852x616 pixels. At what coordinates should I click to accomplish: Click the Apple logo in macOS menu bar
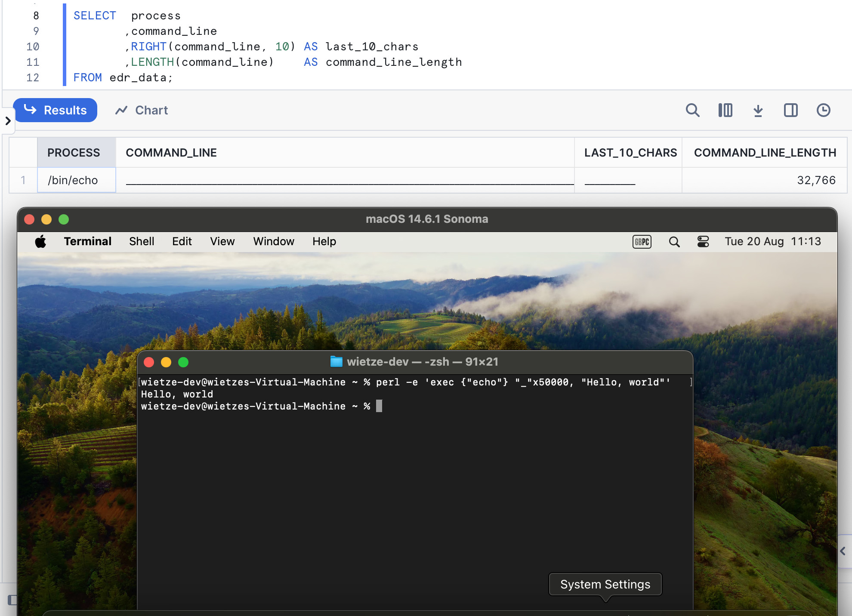click(40, 241)
